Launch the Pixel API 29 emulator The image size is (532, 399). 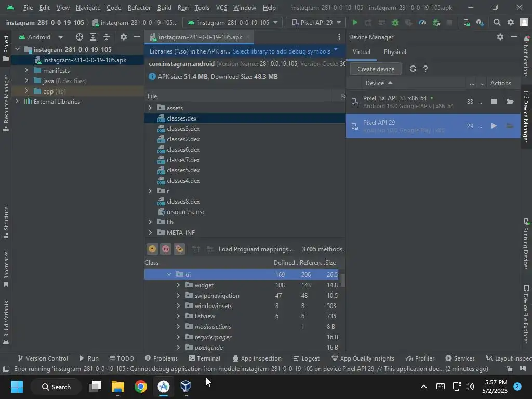click(x=494, y=126)
